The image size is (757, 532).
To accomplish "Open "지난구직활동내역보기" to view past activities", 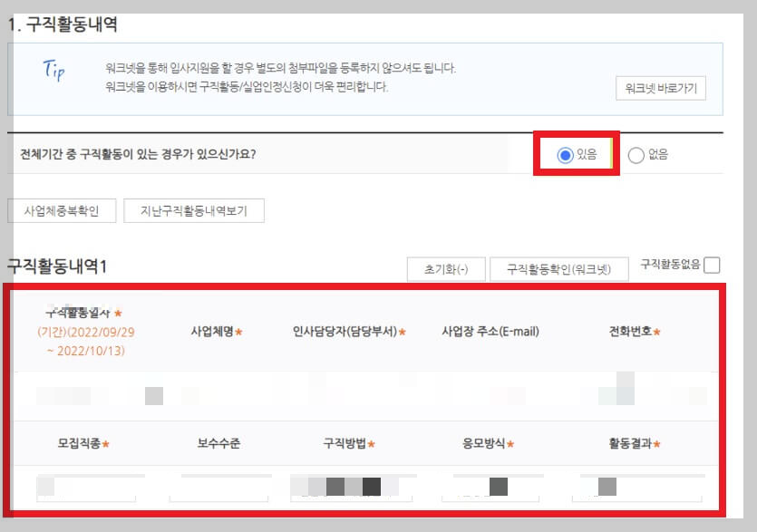I will point(194,209).
